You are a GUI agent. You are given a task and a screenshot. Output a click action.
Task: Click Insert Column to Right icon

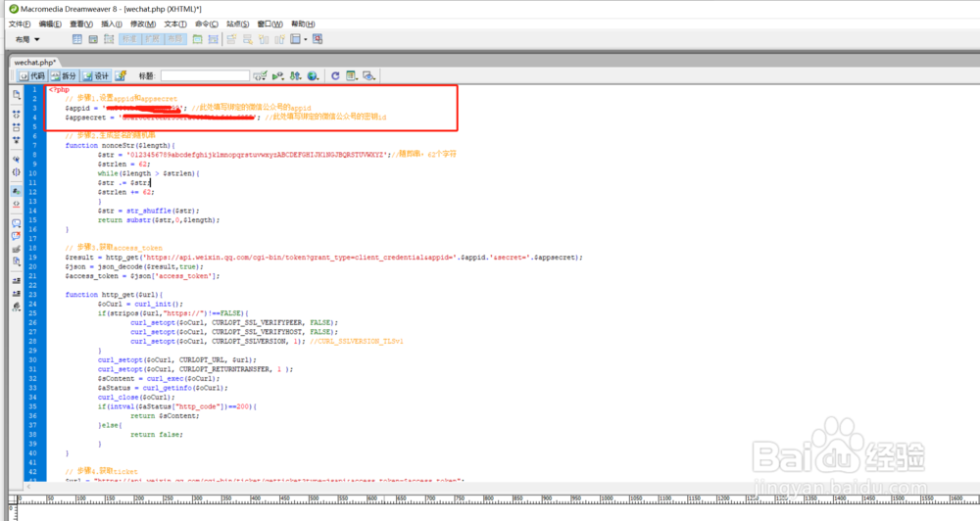pyautogui.click(x=279, y=39)
